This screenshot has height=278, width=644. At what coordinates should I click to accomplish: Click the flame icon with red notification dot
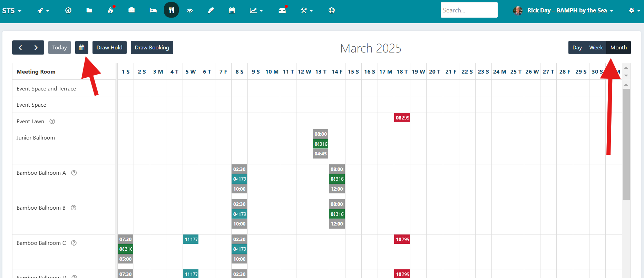[110, 10]
